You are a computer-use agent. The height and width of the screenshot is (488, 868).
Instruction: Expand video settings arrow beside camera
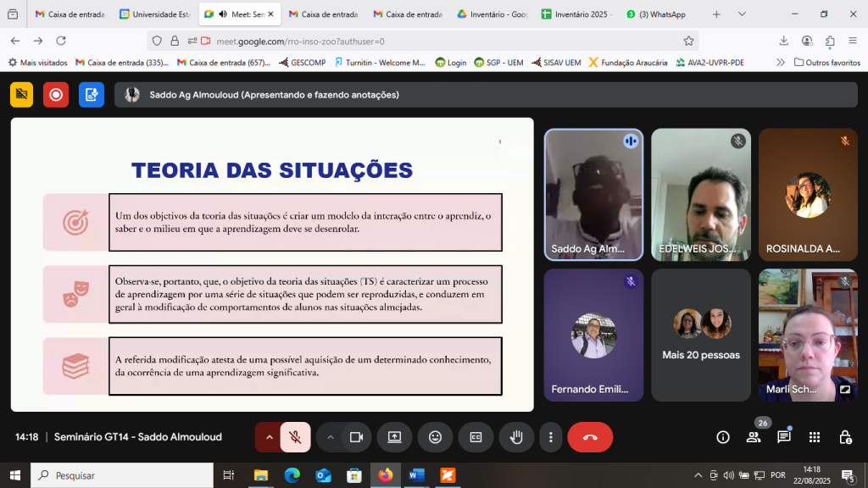tap(331, 437)
